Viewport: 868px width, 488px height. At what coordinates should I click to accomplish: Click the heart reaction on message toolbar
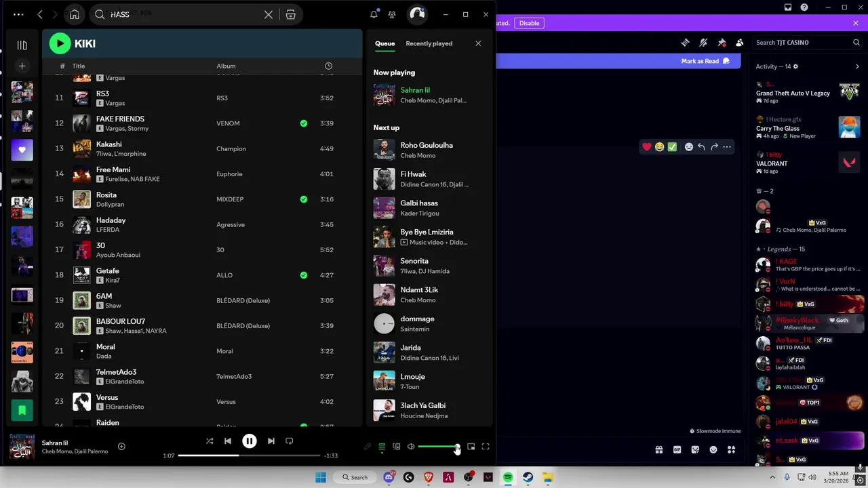point(647,146)
